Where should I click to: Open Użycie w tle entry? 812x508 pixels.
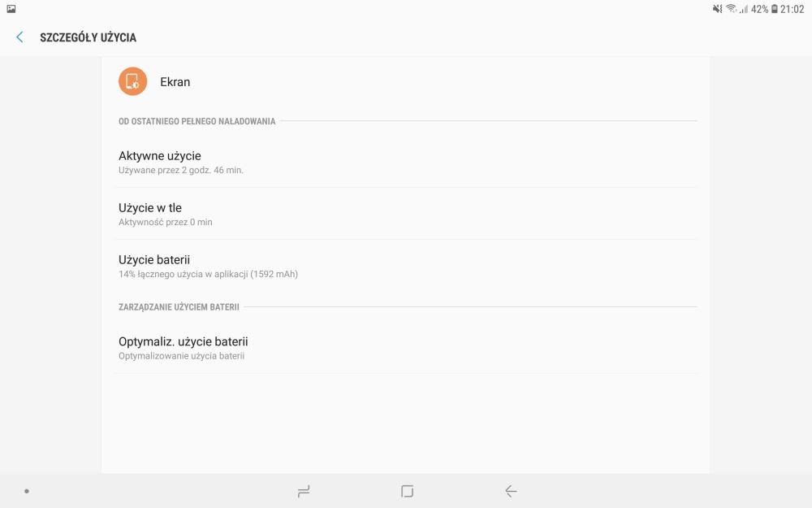[405, 214]
